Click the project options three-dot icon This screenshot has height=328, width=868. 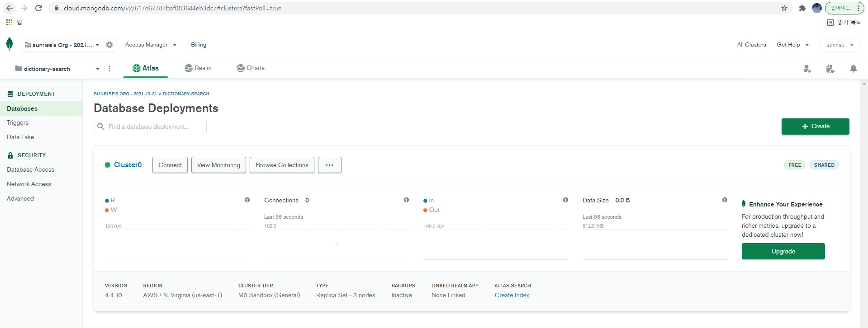click(109, 69)
